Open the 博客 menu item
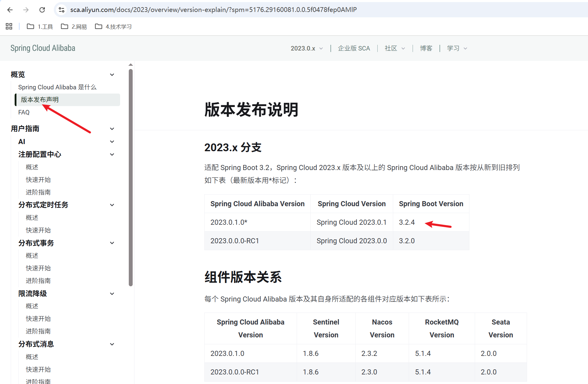The image size is (588, 384). (426, 48)
